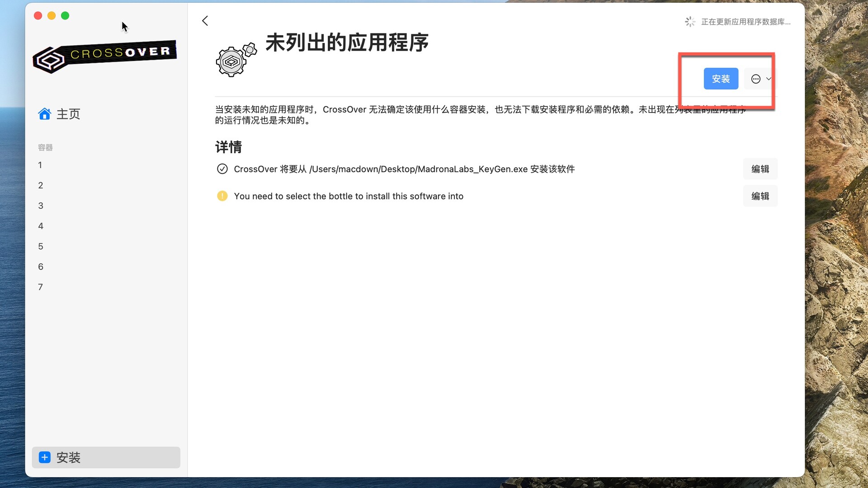This screenshot has height=488, width=868.
Task: Click the database updating spinner icon
Action: pyautogui.click(x=690, y=22)
